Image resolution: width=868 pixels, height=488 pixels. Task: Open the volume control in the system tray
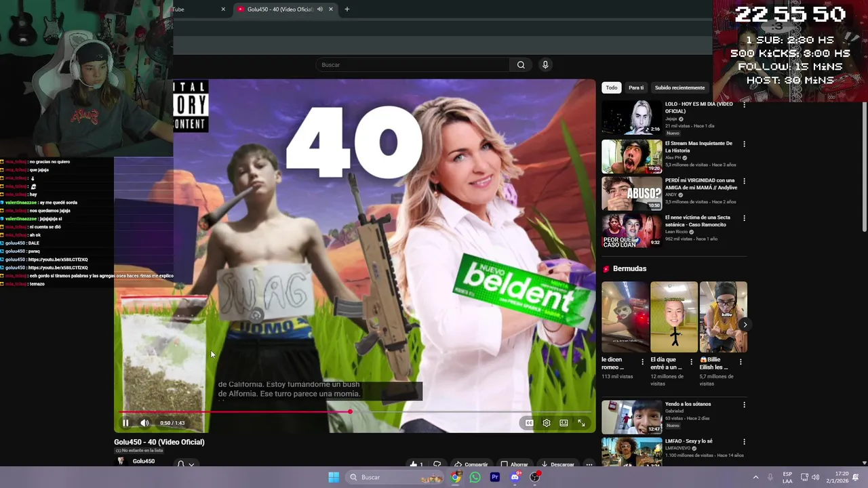pyautogui.click(x=815, y=477)
